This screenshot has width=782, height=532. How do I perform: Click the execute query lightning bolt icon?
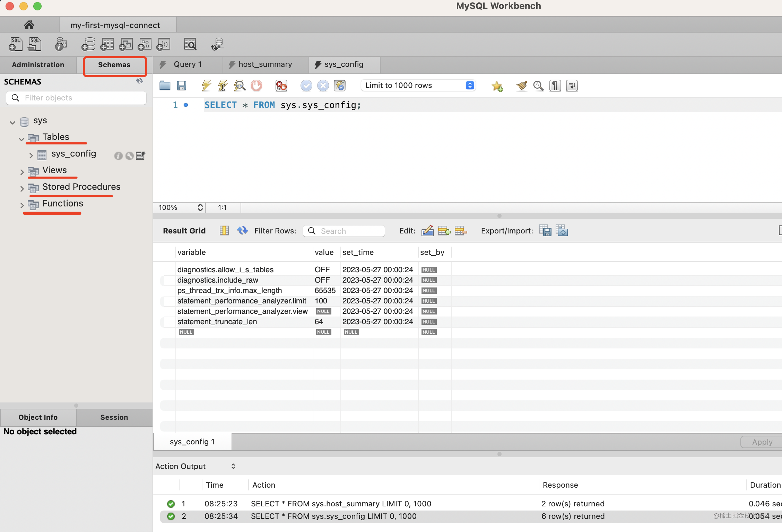click(207, 85)
